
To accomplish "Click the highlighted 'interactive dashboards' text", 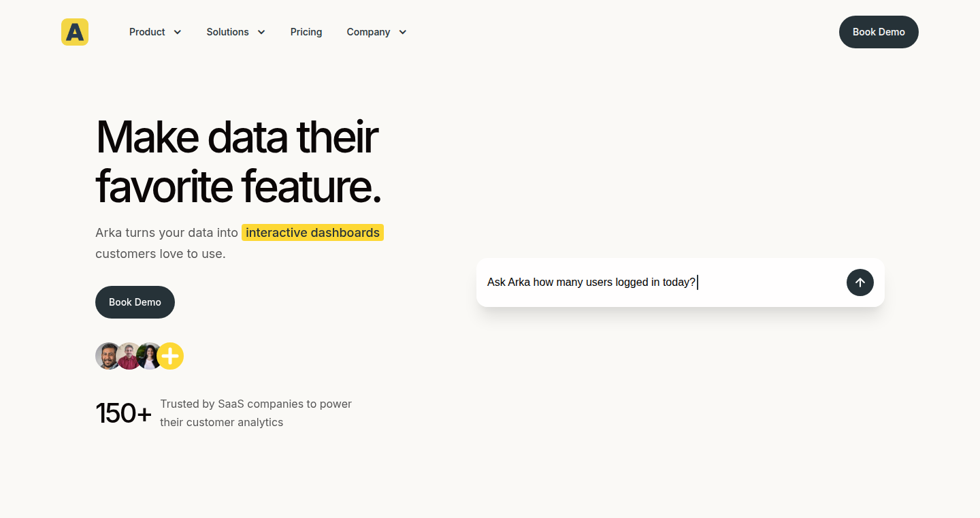I will [x=312, y=233].
